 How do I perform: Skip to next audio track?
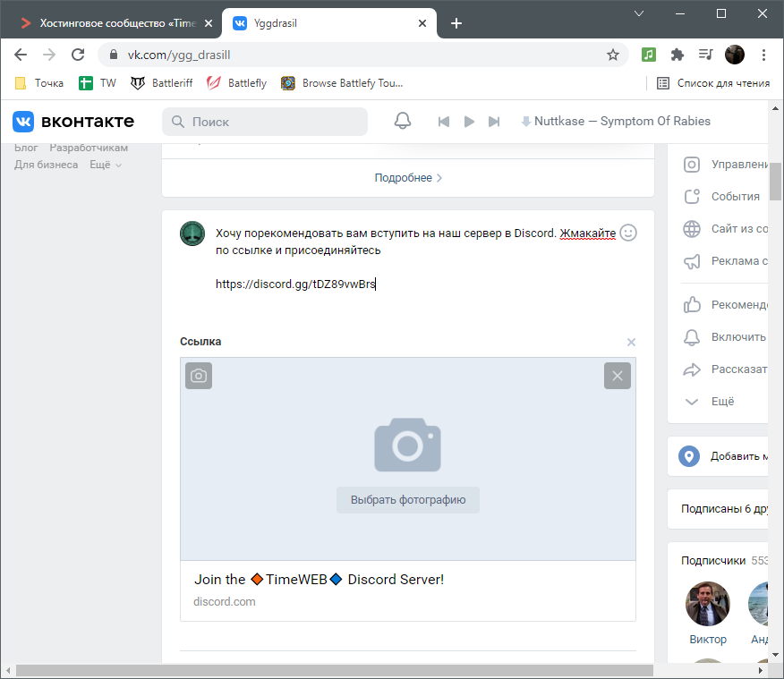(494, 122)
